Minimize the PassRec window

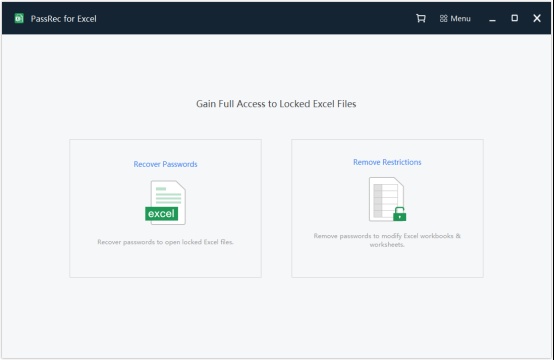coord(492,19)
